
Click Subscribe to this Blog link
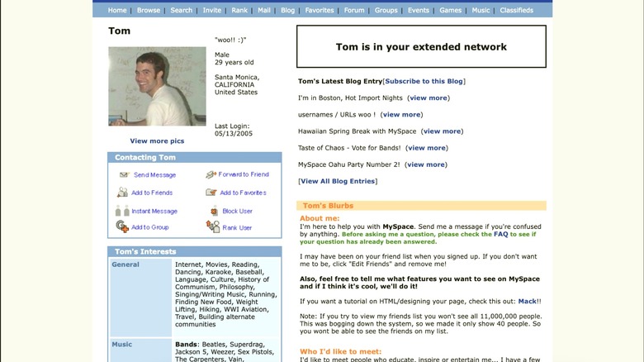(x=424, y=81)
